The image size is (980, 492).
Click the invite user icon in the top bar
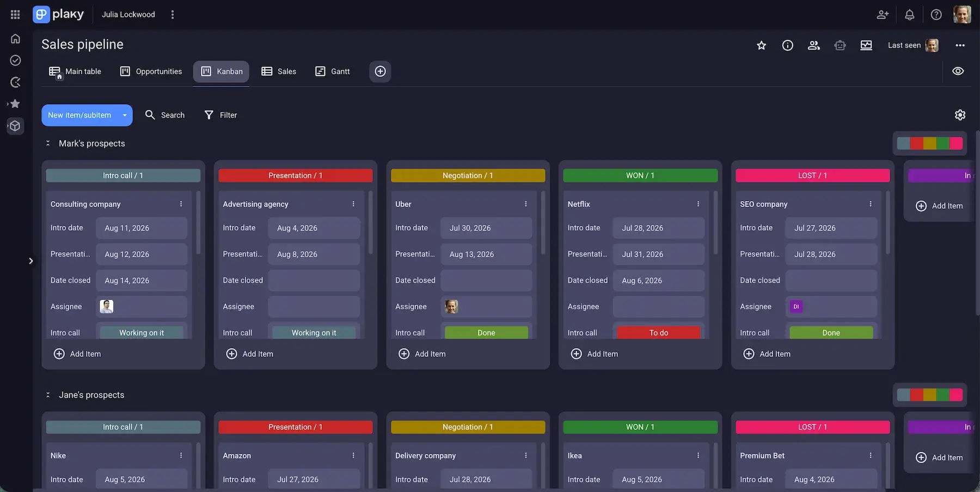pos(883,15)
